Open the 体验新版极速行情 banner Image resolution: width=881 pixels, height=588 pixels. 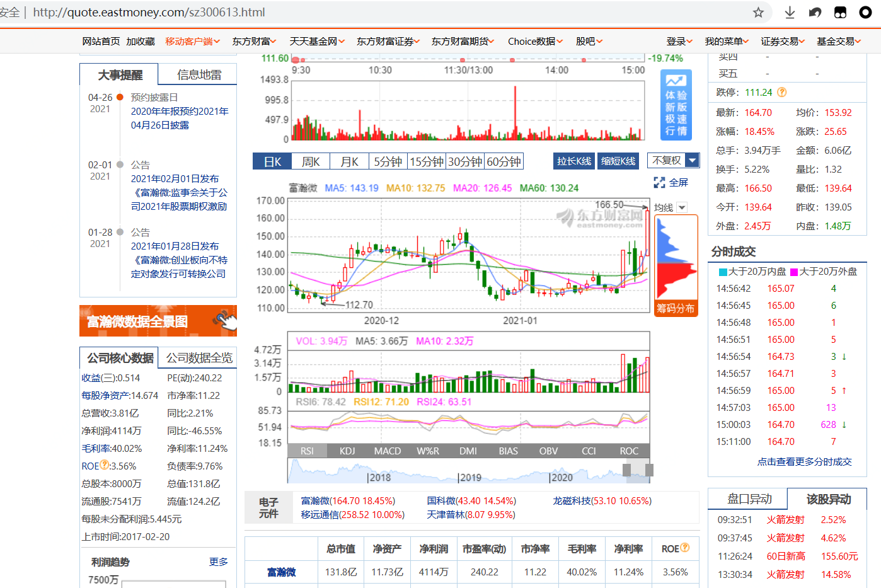(x=676, y=105)
